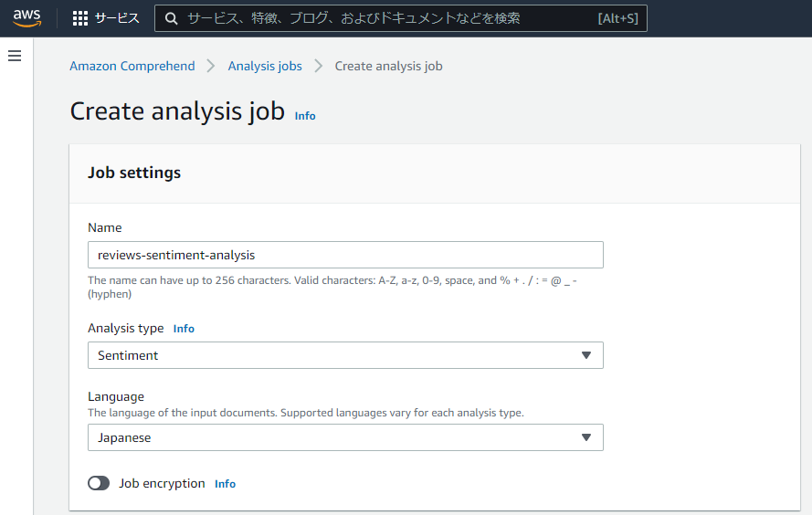
Task: Open Analysis jobs breadcrumb link
Action: (x=265, y=67)
